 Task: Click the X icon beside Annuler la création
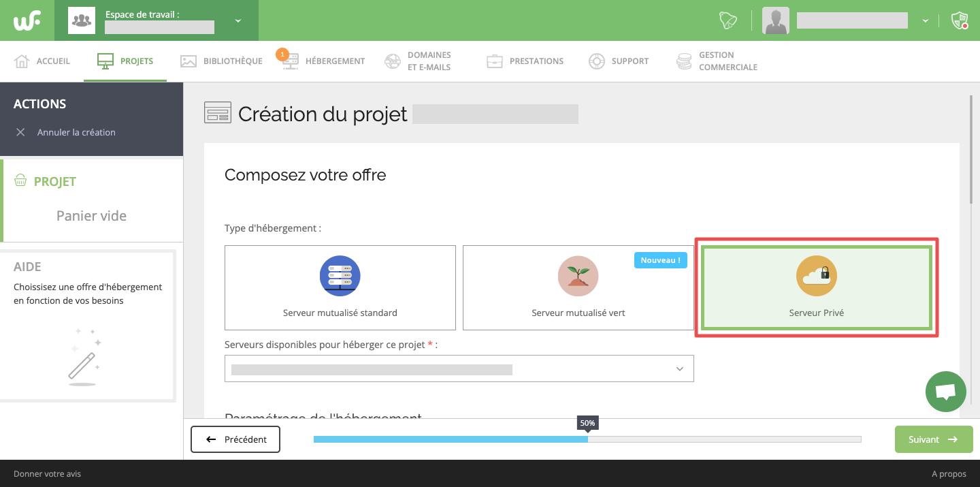point(20,132)
